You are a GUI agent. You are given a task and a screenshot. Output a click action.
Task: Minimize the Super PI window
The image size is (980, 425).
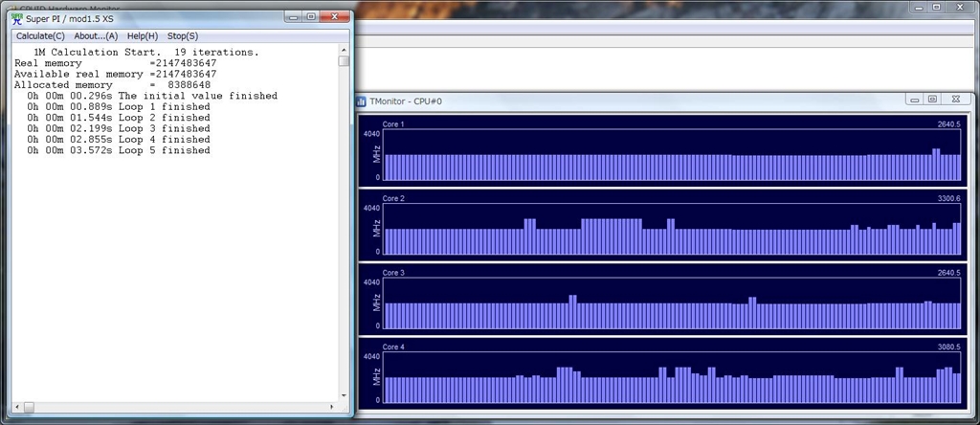click(x=292, y=16)
